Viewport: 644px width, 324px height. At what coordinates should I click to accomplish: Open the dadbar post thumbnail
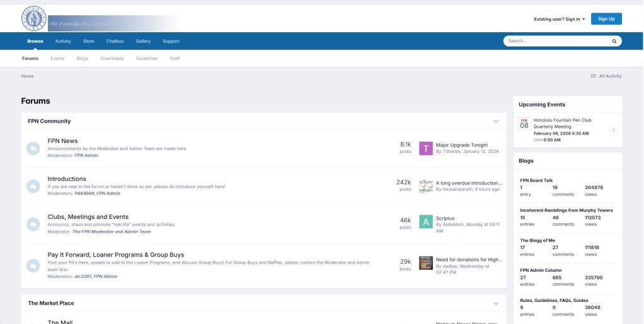point(426,262)
